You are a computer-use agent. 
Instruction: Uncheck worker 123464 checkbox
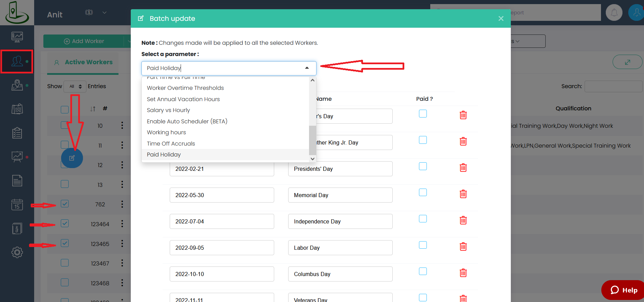(x=65, y=223)
